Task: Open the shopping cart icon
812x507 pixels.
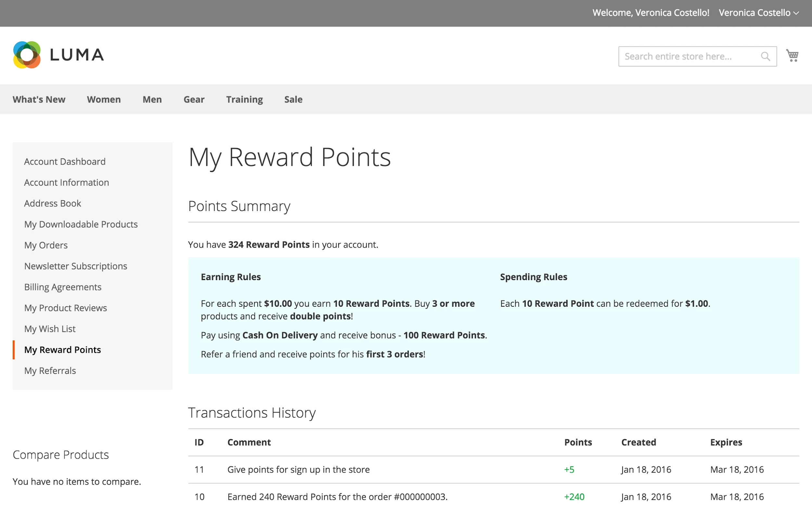Action: point(793,55)
